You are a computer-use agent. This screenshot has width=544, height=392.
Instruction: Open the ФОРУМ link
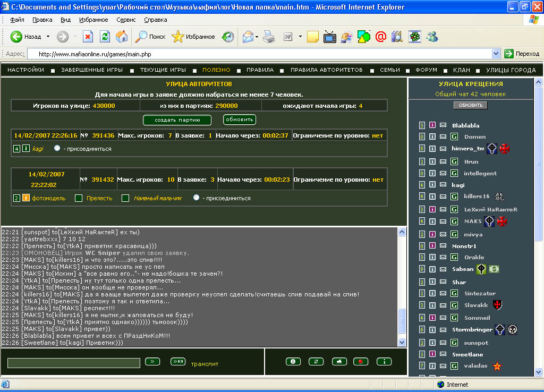(426, 70)
